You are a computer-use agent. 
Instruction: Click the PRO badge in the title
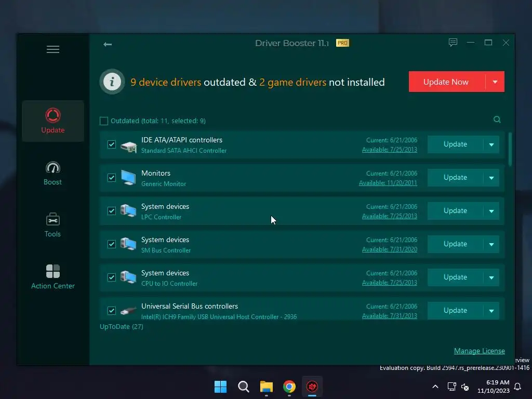(342, 43)
